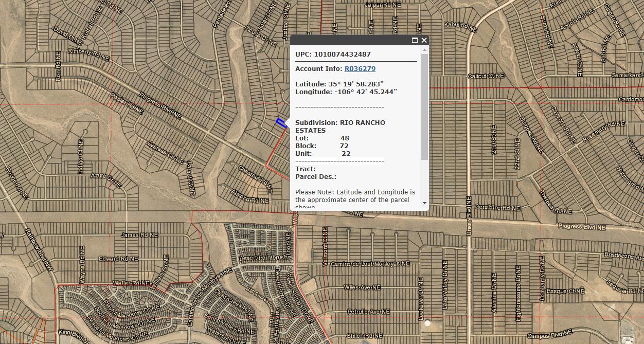Maximize the parcel info popup
Viewport: 644px width, 344px height.
[x=415, y=40]
